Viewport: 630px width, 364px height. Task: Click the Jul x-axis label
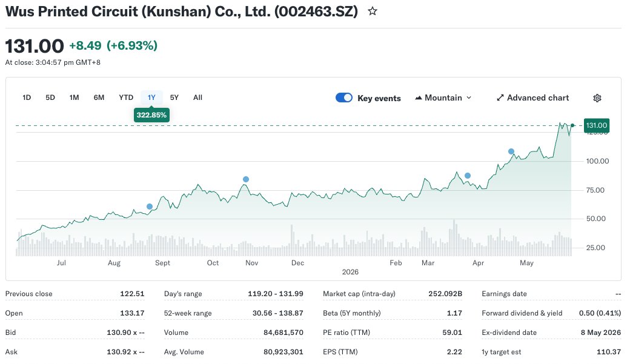(x=61, y=263)
